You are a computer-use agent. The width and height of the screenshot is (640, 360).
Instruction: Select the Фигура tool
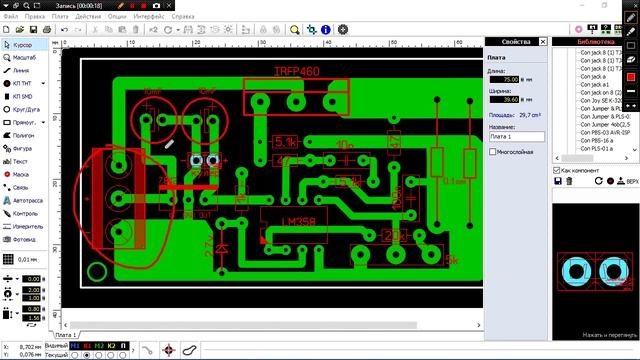pos(24,149)
